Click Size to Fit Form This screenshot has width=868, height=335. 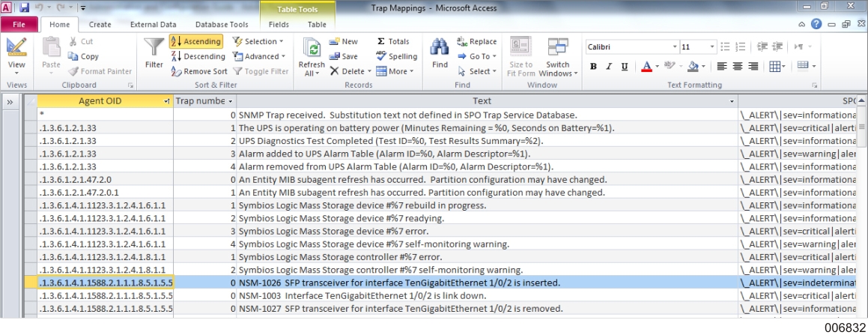(x=521, y=56)
